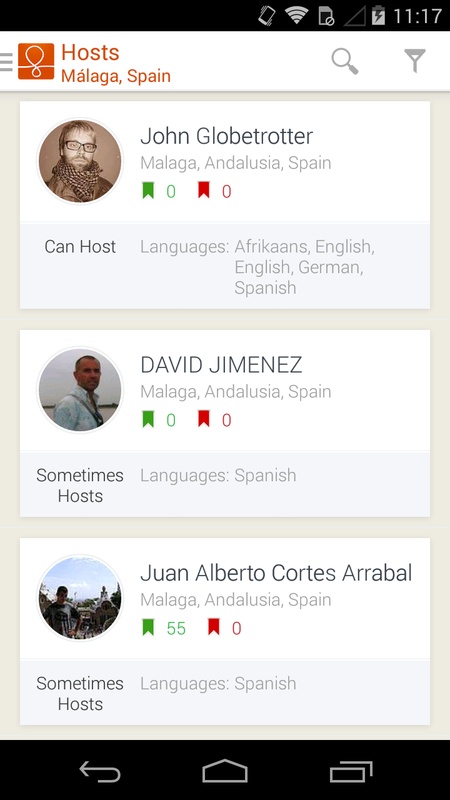This screenshot has height=800, width=450.
Task: Open John Globetrotter's host profile
Action: coord(226,136)
